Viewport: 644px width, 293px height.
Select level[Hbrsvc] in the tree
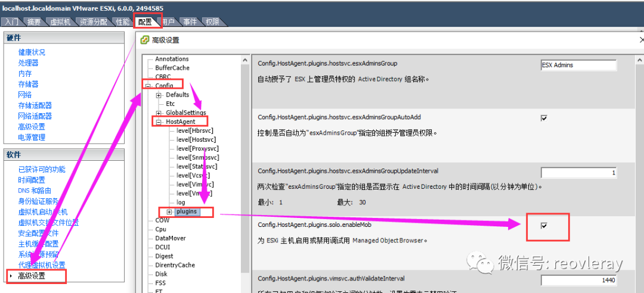pyautogui.click(x=194, y=130)
